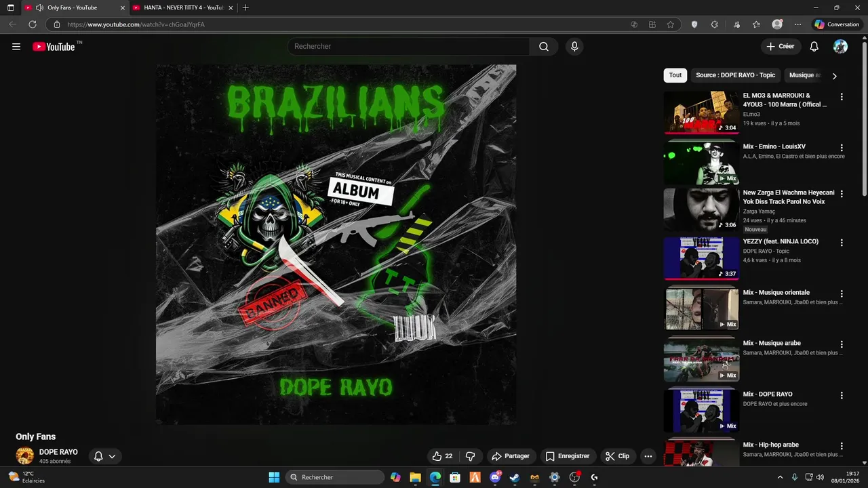This screenshot has width=868, height=488.
Task: Open the Mix - Emino - LouisXV thumbnail
Action: [701, 163]
